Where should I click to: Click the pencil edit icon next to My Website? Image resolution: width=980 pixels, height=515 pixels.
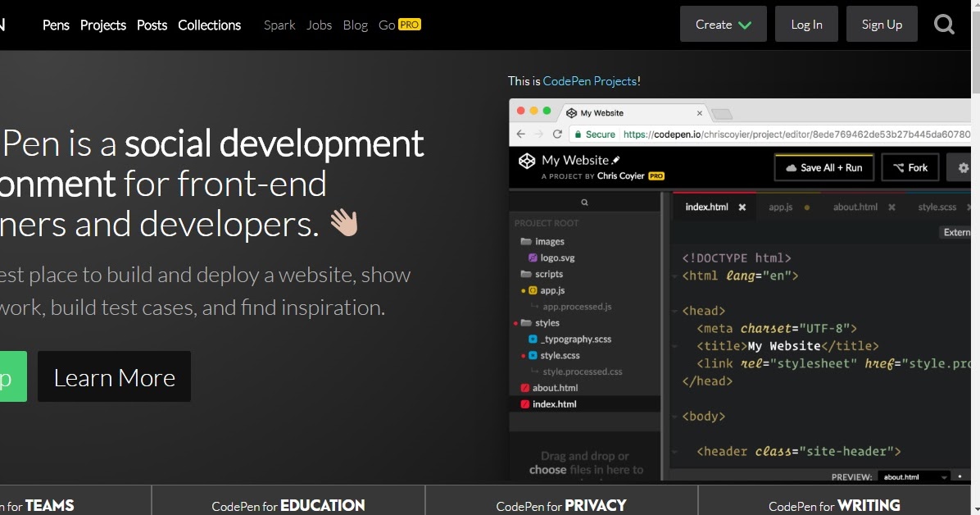click(x=615, y=160)
